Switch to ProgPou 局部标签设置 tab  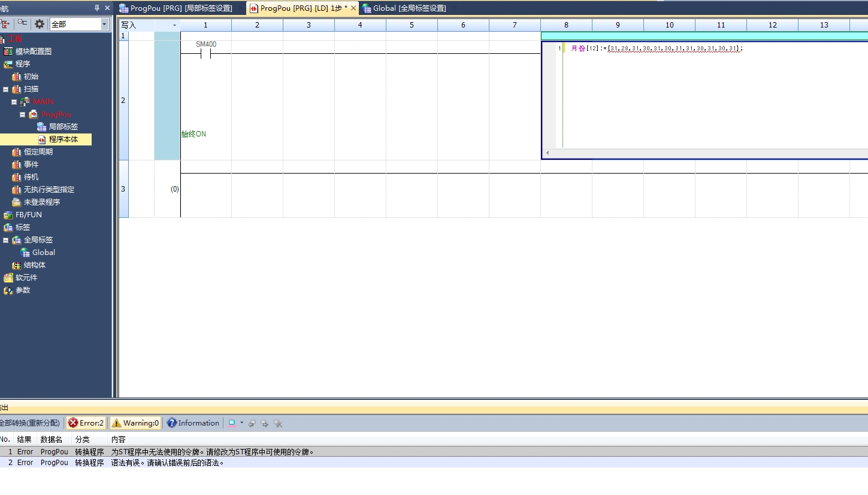click(x=181, y=8)
